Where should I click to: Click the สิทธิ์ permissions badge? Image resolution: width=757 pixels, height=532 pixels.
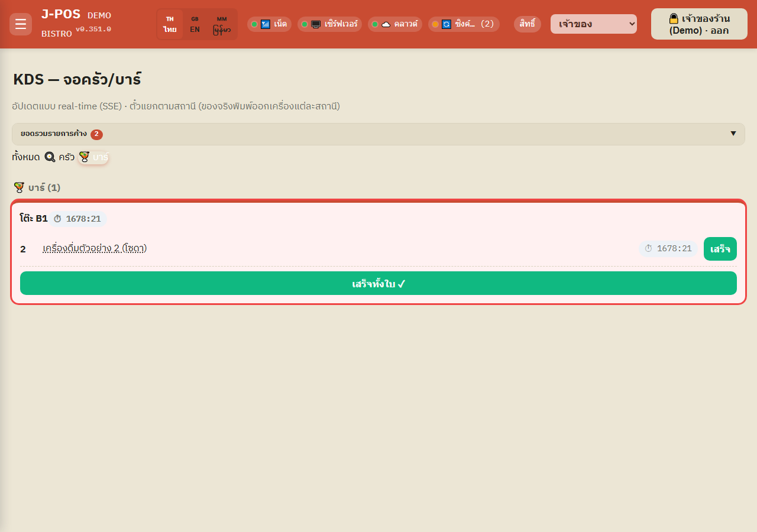point(528,24)
